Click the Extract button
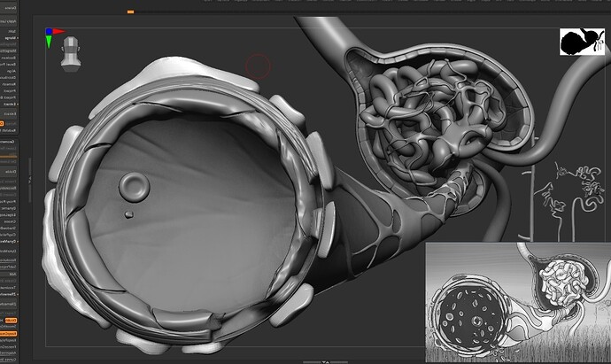This screenshot has width=611, height=364. [9, 113]
